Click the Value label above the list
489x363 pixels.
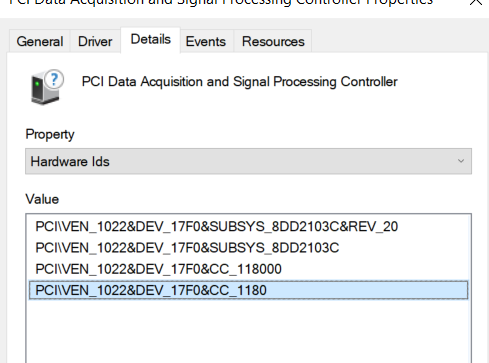[42, 199]
